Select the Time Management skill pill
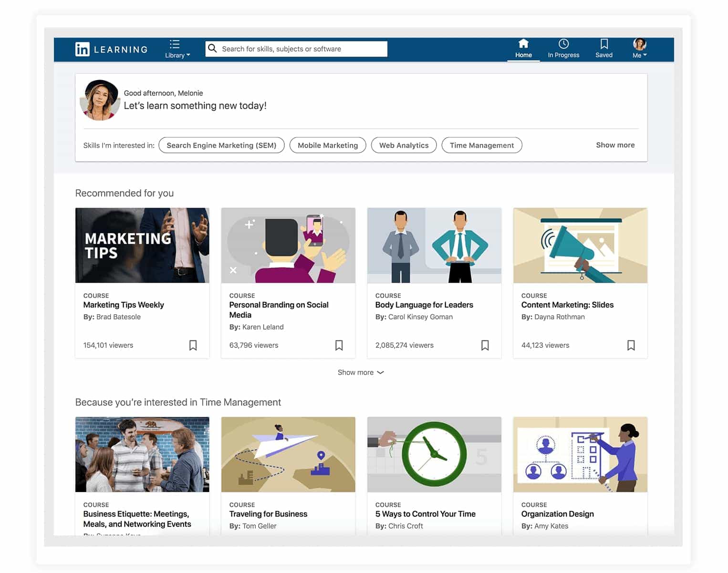 coord(481,145)
